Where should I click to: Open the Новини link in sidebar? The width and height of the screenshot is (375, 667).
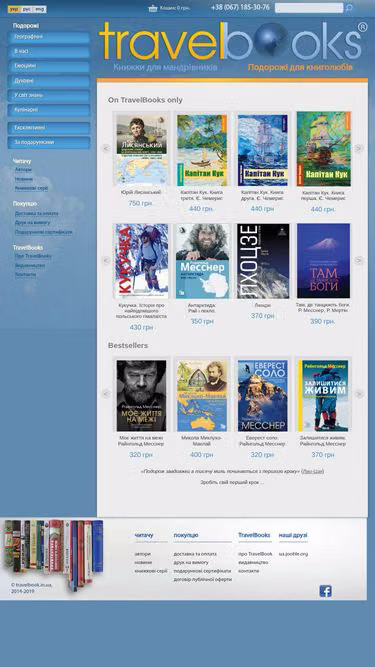(x=24, y=179)
